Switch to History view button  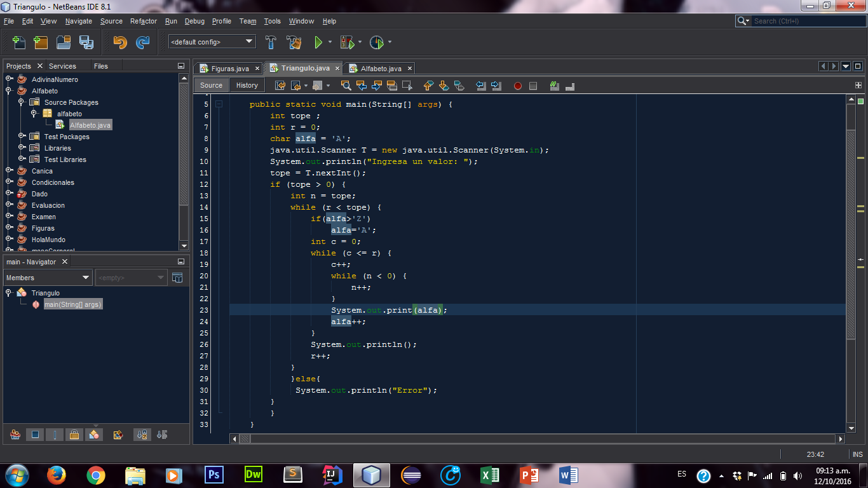click(x=247, y=86)
